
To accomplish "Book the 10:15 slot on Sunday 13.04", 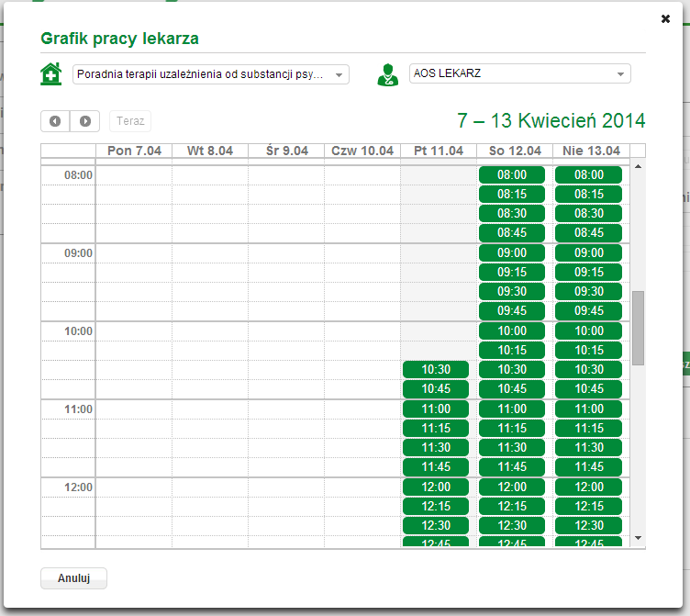I will click(588, 351).
